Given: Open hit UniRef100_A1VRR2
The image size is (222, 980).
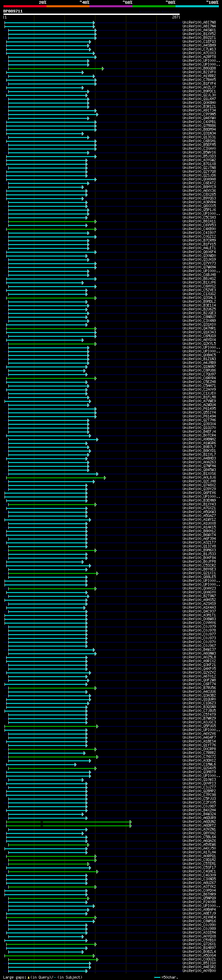Looking at the screenshot, I should pos(199,76).
